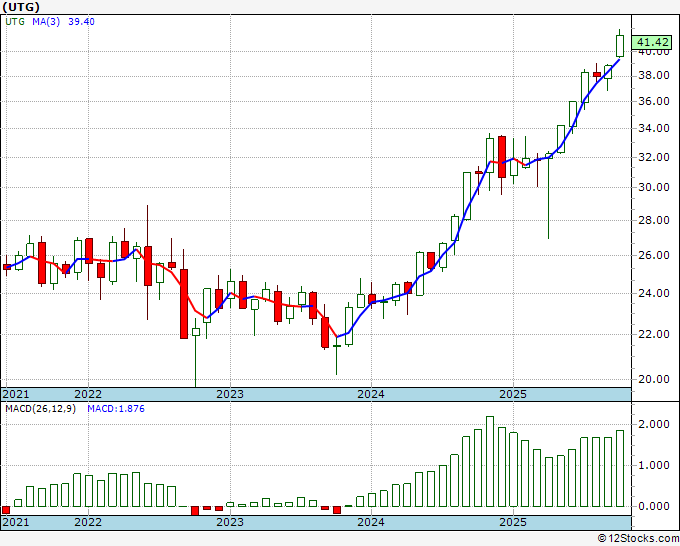Click the MACD(26,12,9) indicator label
The height and width of the screenshot is (546, 680).
click(x=40, y=409)
